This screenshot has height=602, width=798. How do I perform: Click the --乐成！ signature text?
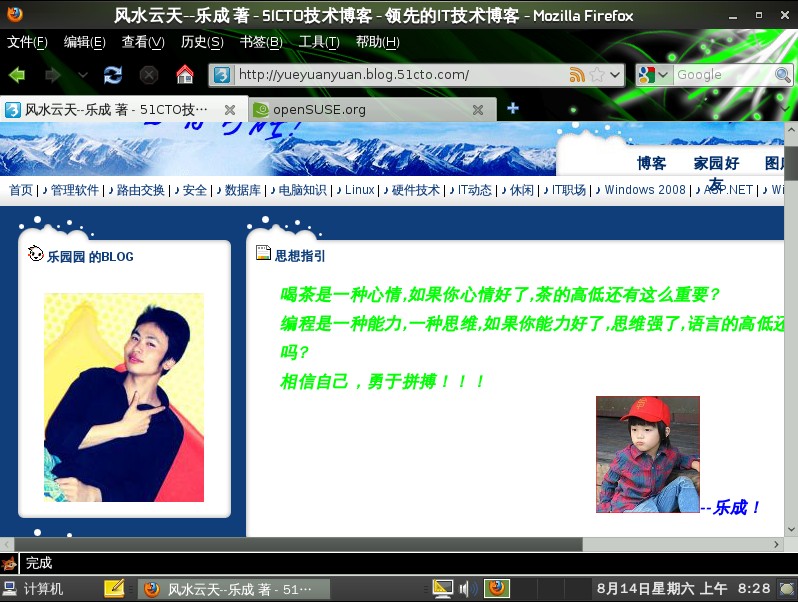[730, 507]
